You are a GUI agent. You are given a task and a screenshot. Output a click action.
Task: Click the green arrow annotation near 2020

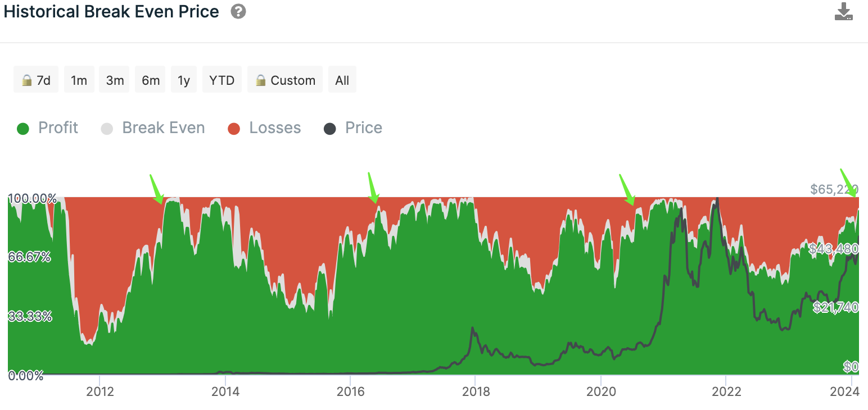[626, 189]
